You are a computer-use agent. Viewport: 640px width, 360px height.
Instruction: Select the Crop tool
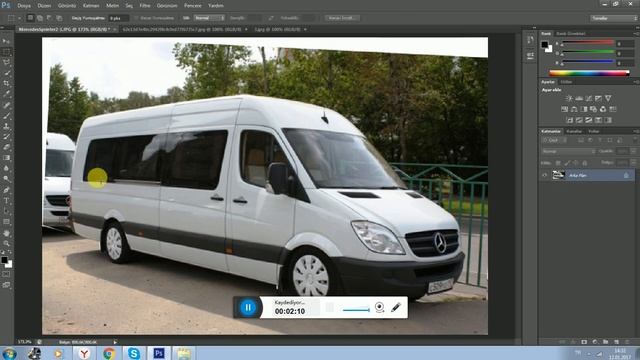pyautogui.click(x=7, y=83)
